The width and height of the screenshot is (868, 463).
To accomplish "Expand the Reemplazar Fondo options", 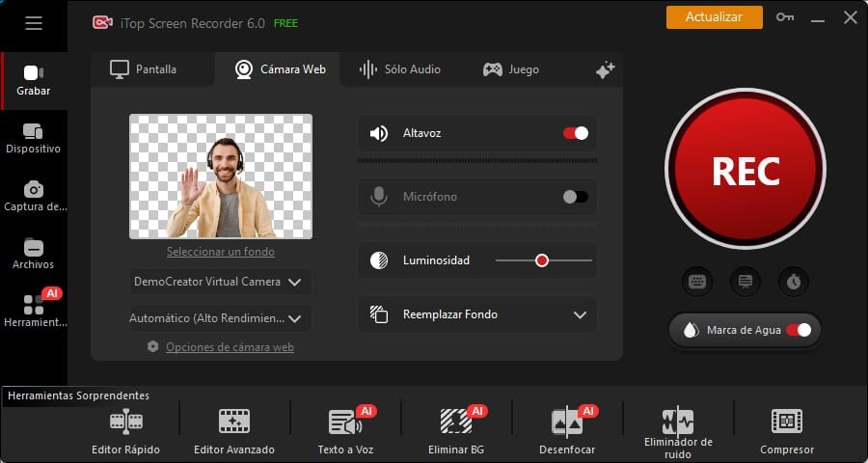I will coord(580,314).
